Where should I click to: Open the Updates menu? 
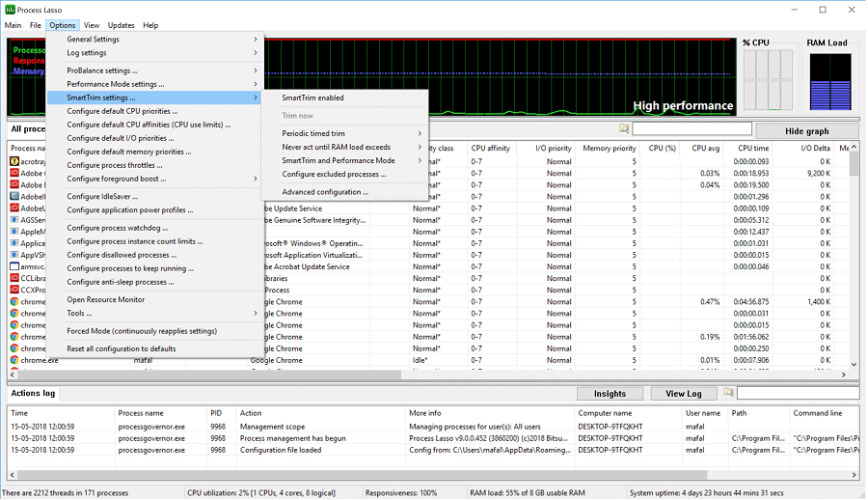[x=121, y=25]
